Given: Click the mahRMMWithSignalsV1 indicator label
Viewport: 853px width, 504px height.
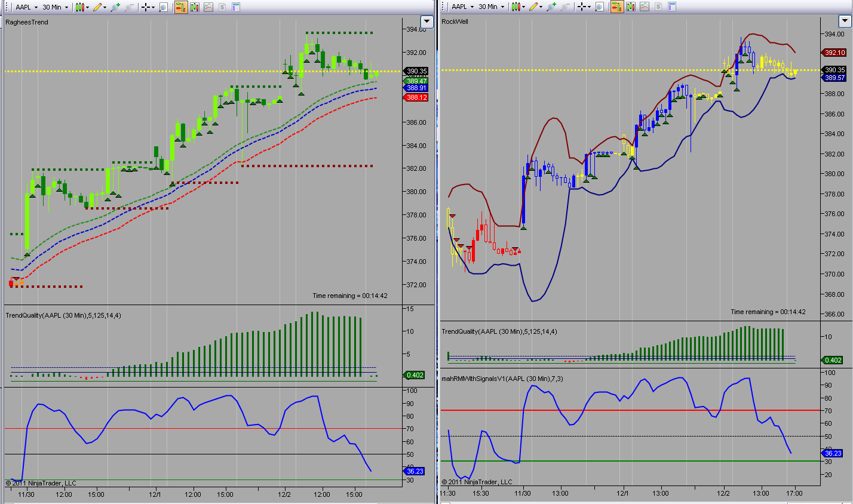Looking at the screenshot, I should pos(502,379).
